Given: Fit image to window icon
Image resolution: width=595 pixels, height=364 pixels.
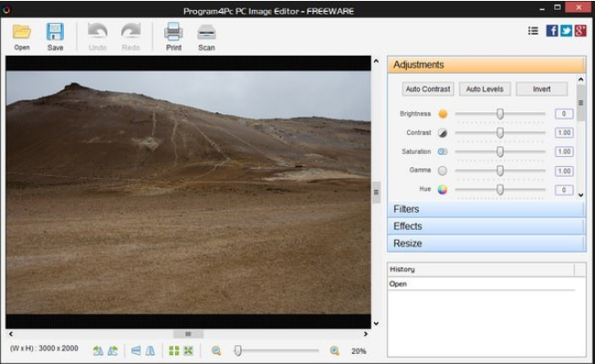Looking at the screenshot, I should (188, 350).
